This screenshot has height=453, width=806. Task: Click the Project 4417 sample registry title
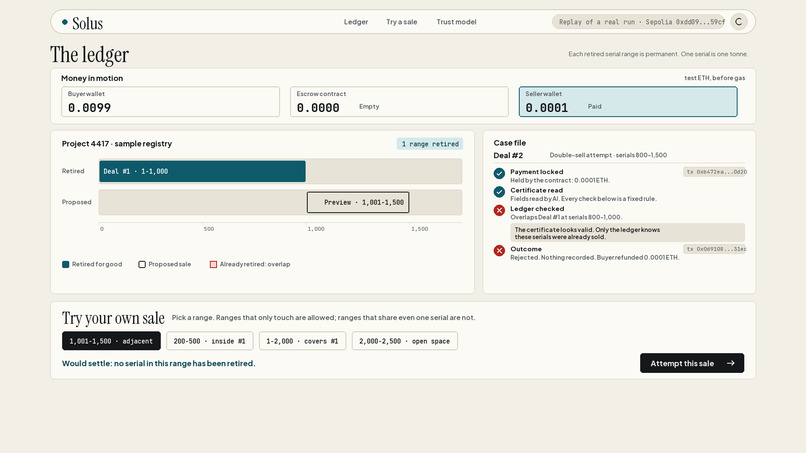click(x=117, y=143)
